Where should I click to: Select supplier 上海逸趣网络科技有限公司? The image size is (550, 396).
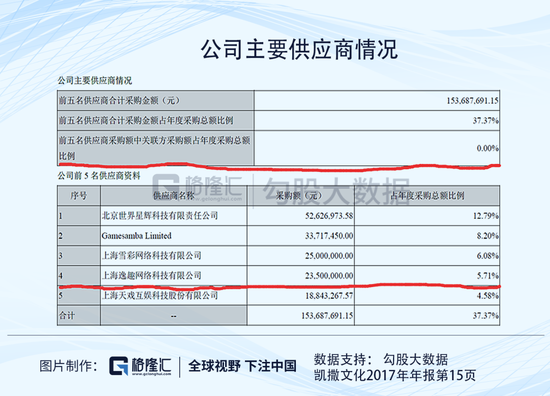[x=152, y=276]
